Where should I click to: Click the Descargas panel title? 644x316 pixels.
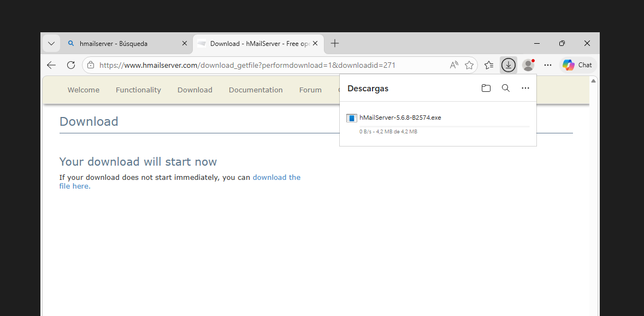click(368, 89)
